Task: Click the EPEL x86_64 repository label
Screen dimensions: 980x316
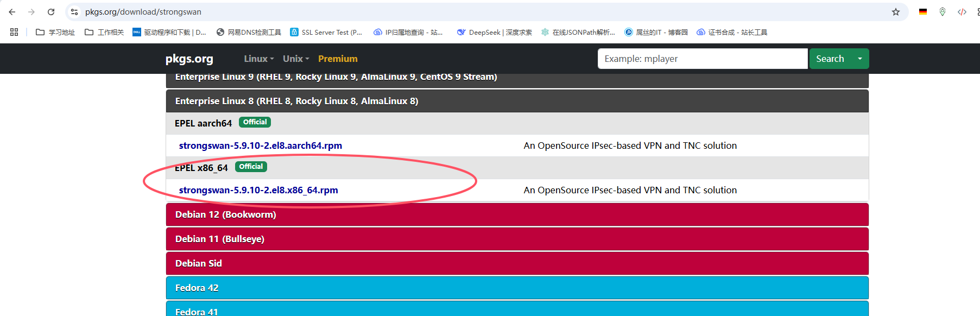Action: click(201, 168)
